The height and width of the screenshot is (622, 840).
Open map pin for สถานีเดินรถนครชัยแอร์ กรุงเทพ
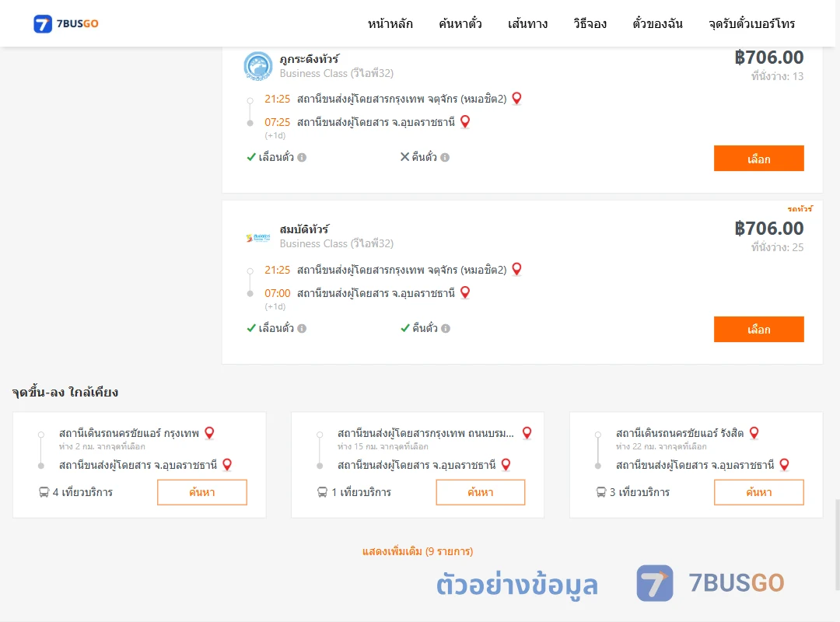[209, 433]
